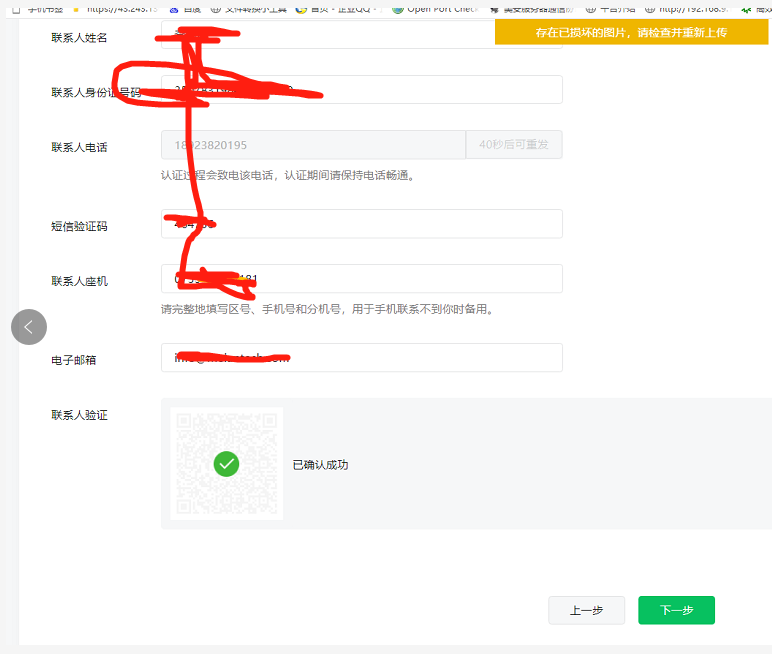Click the 已确认成功 status text
Viewport: 772px width, 654px height.
click(321, 465)
